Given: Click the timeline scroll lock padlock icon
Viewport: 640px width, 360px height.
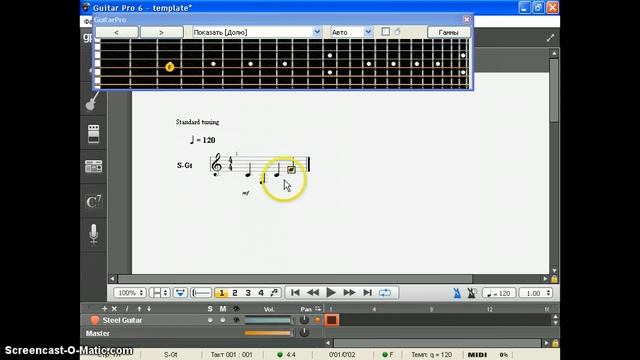Looking at the screenshot, I should pyautogui.click(x=555, y=343).
